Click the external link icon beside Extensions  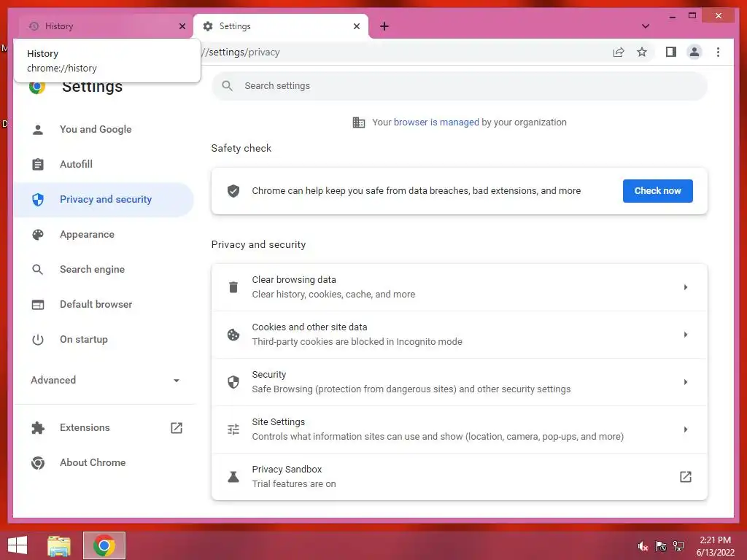click(177, 427)
